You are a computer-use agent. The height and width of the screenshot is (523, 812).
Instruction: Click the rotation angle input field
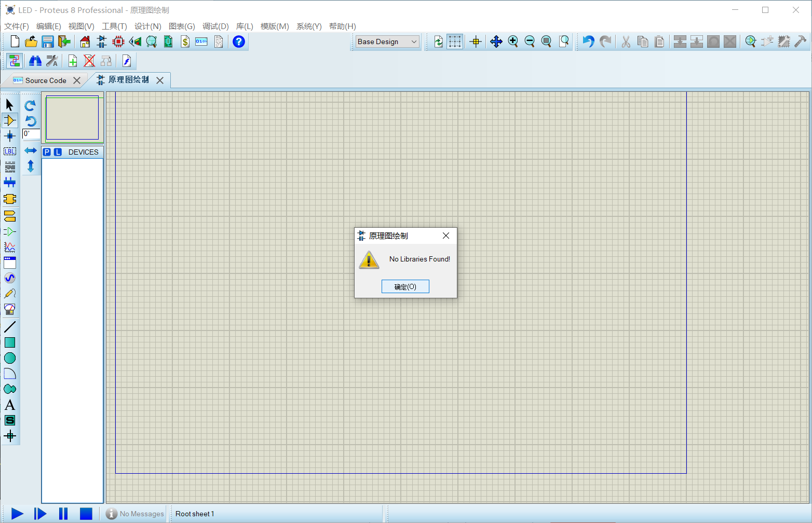click(31, 134)
